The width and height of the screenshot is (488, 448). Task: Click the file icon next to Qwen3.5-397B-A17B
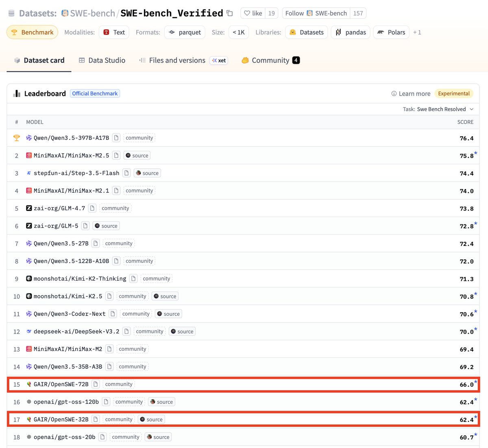pyautogui.click(x=116, y=138)
